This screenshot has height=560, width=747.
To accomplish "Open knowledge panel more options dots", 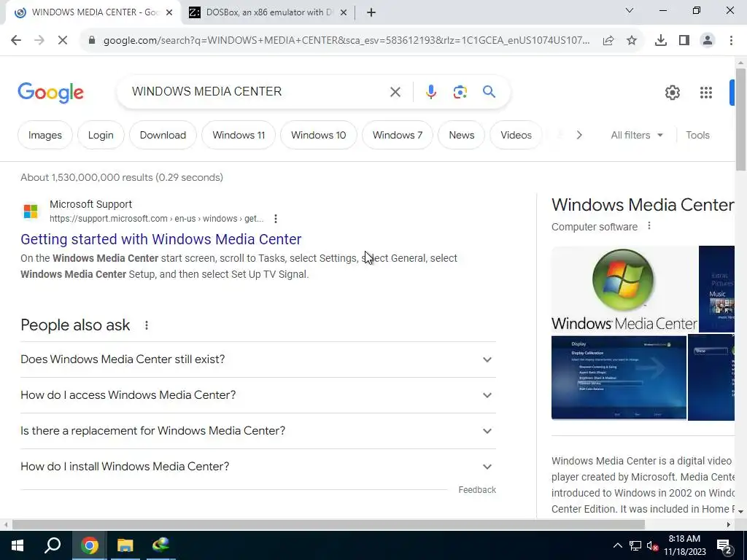I will point(649,226).
